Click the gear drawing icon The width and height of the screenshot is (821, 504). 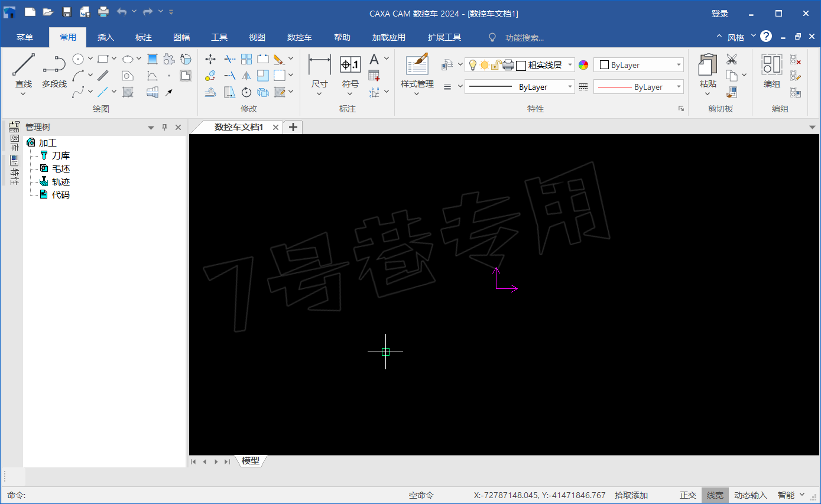point(169,59)
